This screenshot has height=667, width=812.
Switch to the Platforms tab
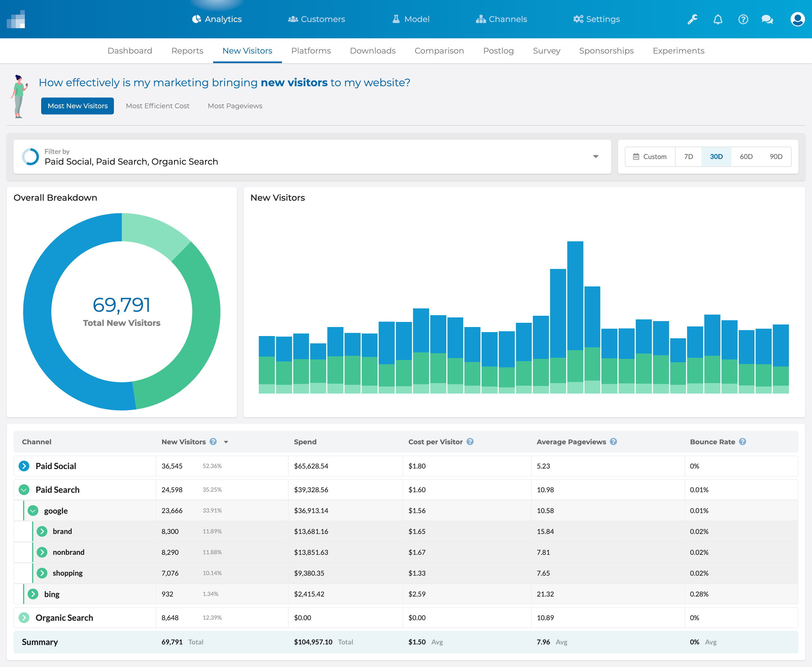pyautogui.click(x=311, y=51)
